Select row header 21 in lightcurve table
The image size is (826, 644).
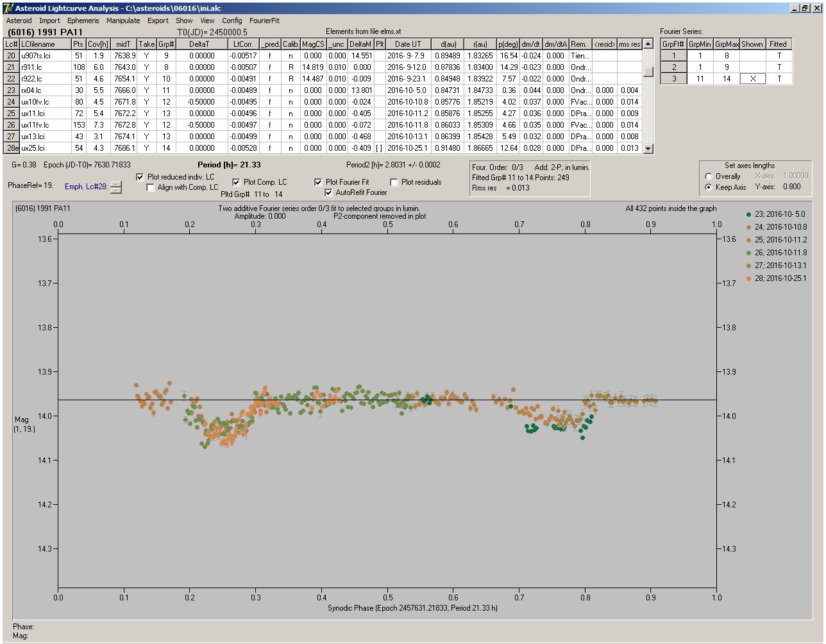pyautogui.click(x=12, y=67)
